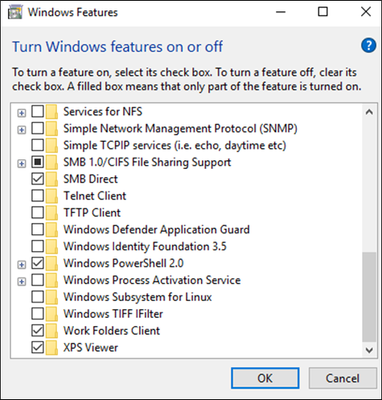Click the folder icon beside Windows Identity Foundation 3.5
The image size is (382, 400).
click(52, 247)
